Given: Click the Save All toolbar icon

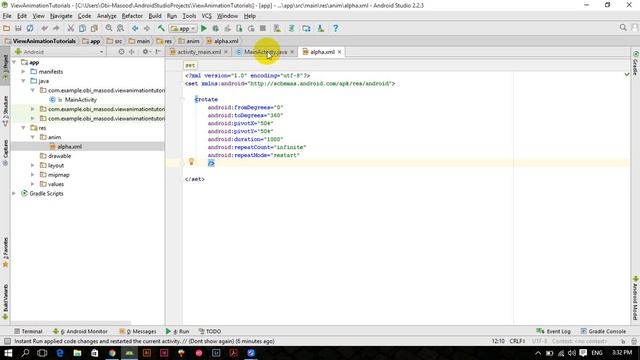Looking at the screenshot, I should 18,28.
